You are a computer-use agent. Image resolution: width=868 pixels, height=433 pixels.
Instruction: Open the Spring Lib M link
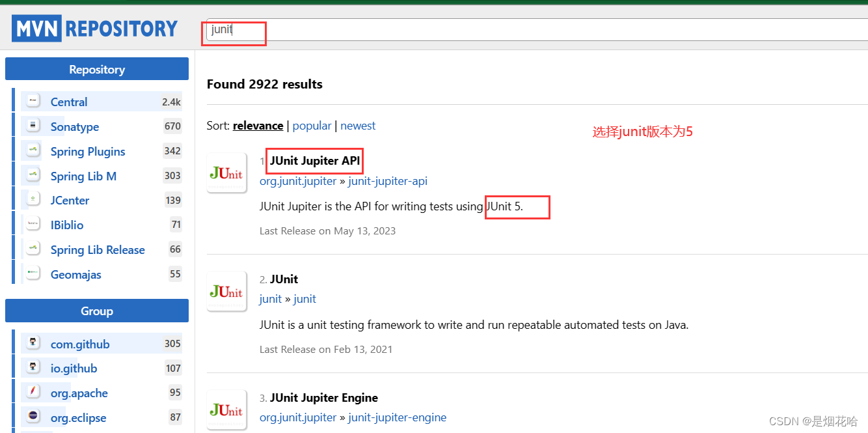point(83,176)
